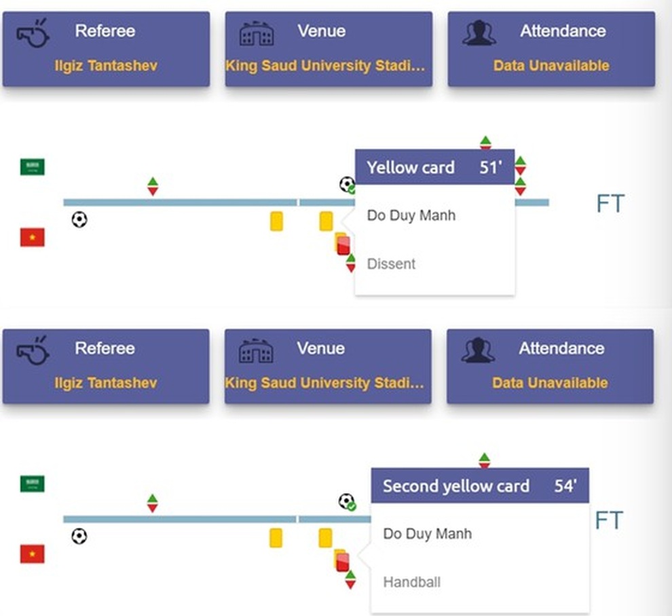The height and width of the screenshot is (616, 672).
Task: Select the Saudi penalty goal ball on the lower timeline
Action: (x=347, y=502)
